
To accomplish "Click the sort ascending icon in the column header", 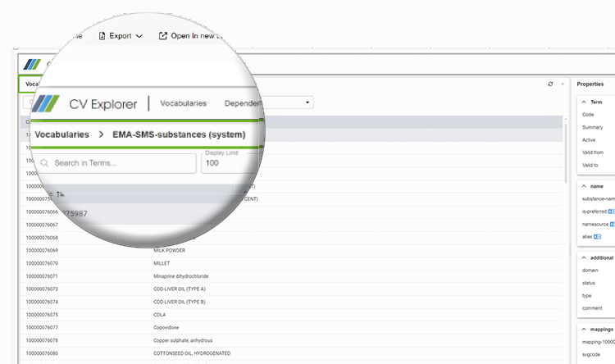I will click(x=60, y=194).
